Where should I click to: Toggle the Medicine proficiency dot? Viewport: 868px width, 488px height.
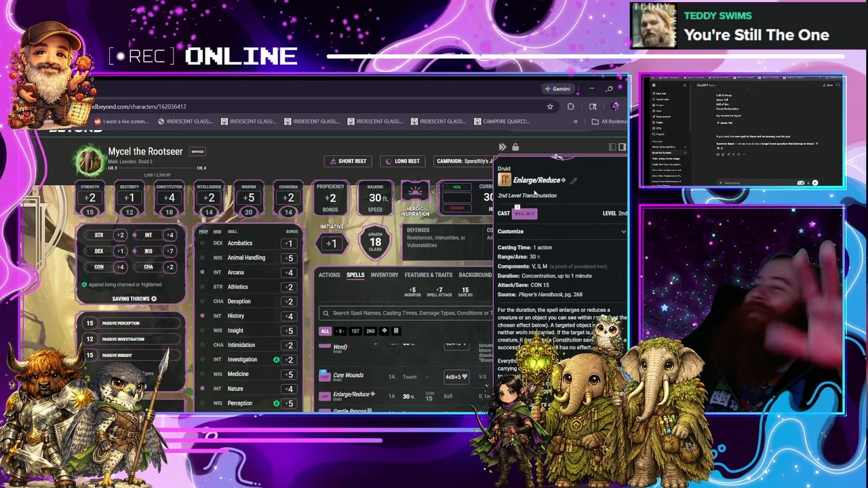click(202, 374)
